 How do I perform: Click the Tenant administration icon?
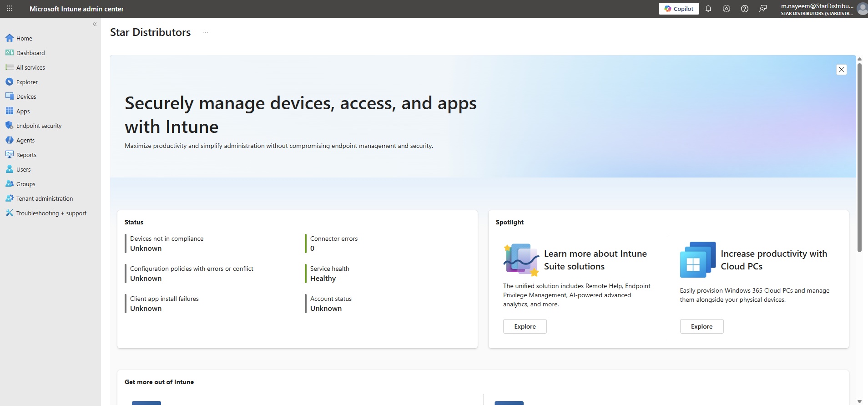pos(9,198)
